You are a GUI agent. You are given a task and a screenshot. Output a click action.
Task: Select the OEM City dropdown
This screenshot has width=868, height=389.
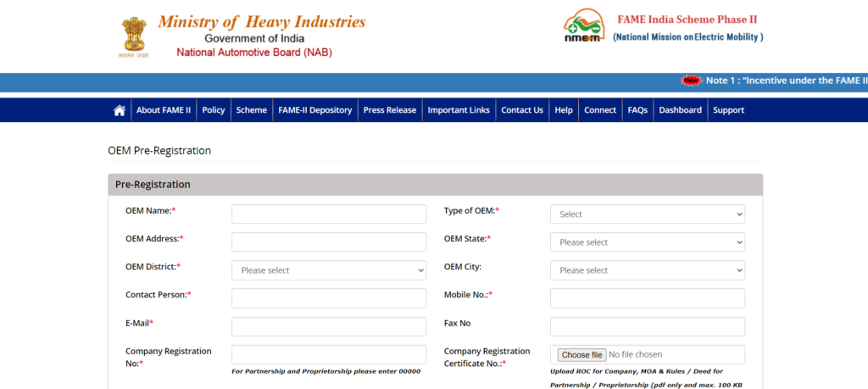tap(648, 270)
